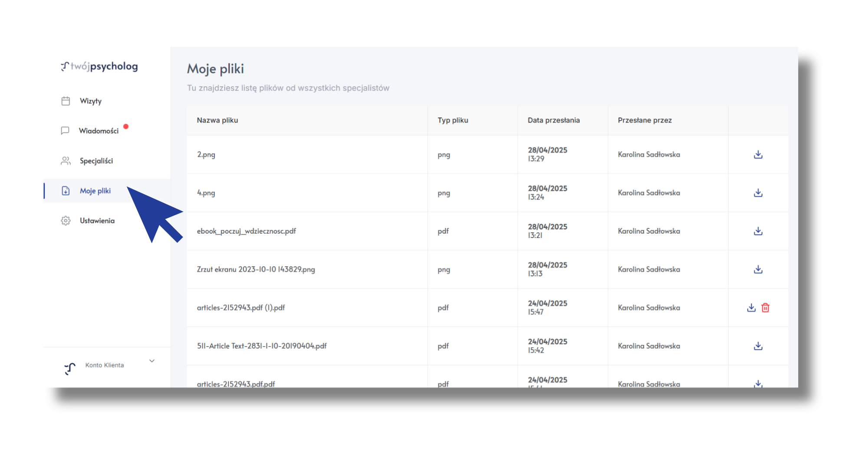Click the twójpsycholog logo
This screenshot has width=868, height=449.
pyautogui.click(x=99, y=66)
